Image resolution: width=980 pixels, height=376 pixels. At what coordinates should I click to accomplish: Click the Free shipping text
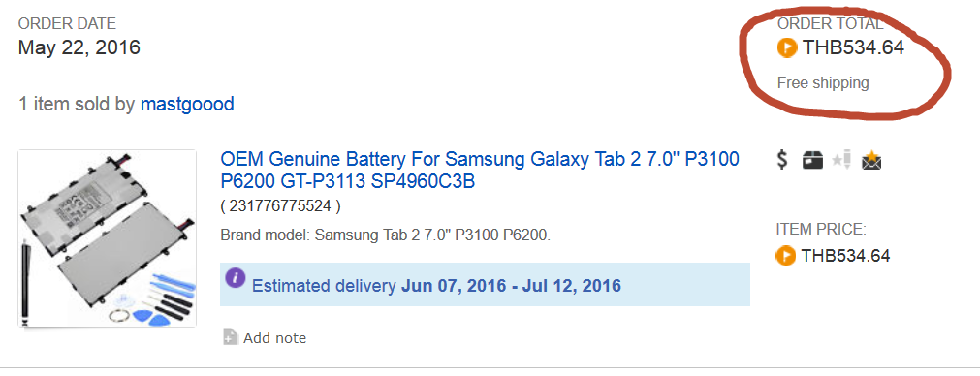[x=823, y=82]
